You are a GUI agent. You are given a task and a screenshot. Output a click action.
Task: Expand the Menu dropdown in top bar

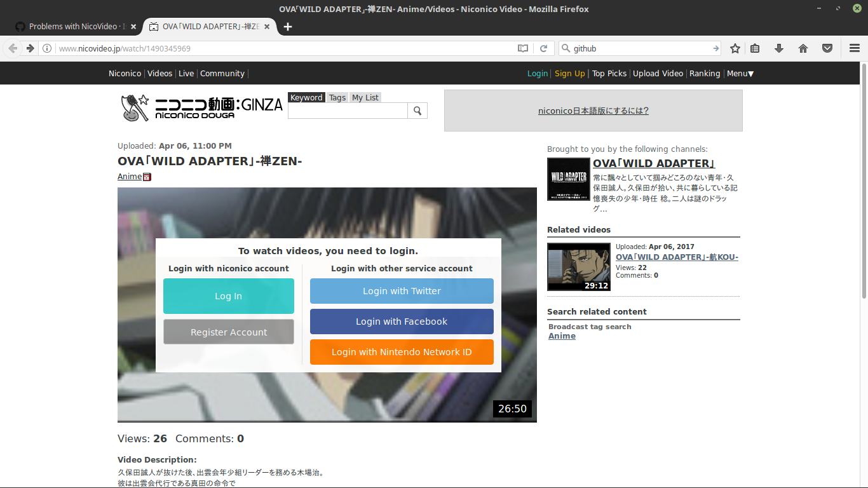coord(740,74)
